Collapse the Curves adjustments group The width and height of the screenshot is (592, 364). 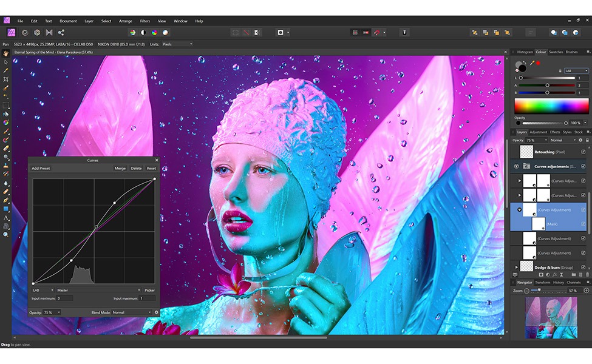point(516,166)
